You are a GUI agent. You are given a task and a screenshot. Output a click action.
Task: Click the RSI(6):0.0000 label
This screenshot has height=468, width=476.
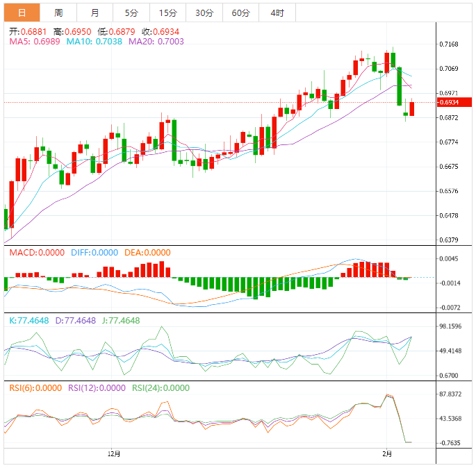point(35,388)
